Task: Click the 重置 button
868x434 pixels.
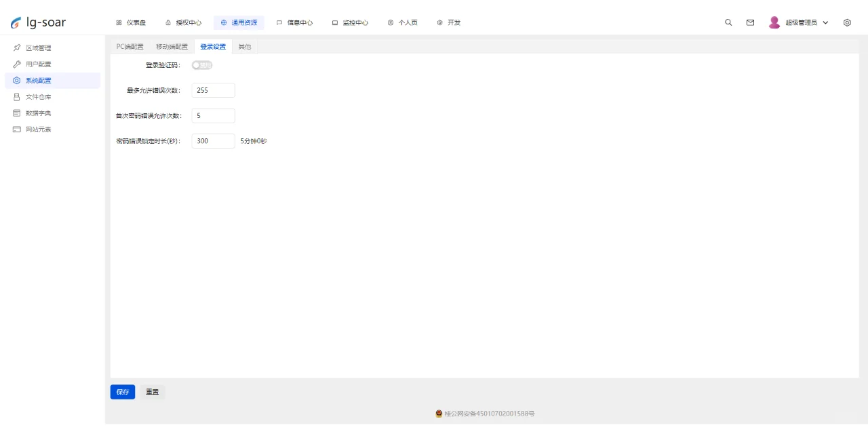Action: point(153,392)
